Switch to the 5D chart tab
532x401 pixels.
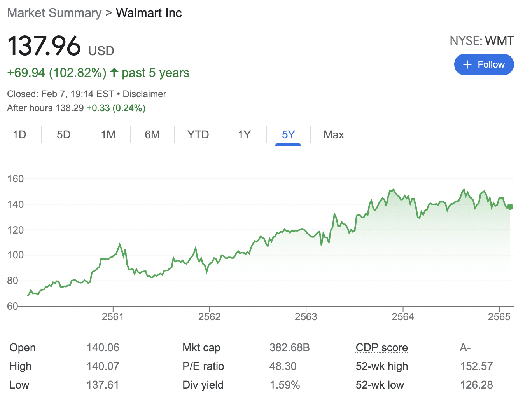[64, 135]
